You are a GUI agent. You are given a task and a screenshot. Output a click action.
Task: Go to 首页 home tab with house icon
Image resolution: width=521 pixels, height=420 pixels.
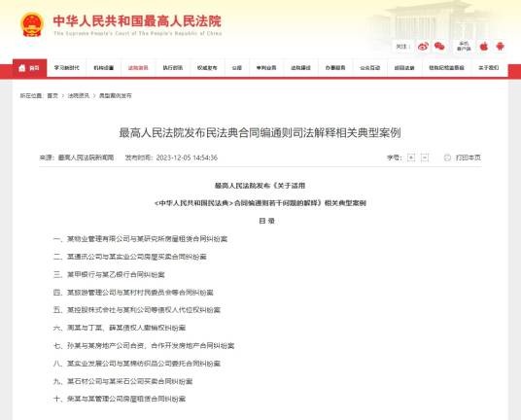[29, 68]
